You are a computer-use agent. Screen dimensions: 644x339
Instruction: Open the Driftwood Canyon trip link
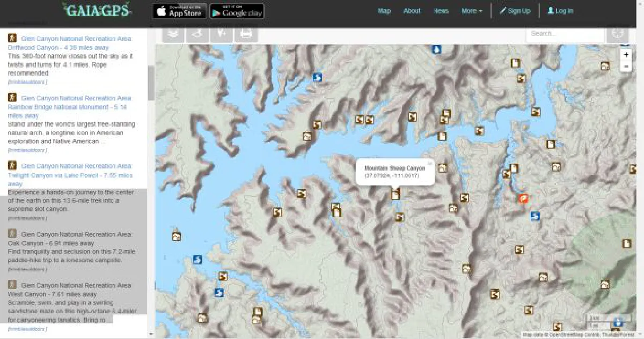point(70,43)
